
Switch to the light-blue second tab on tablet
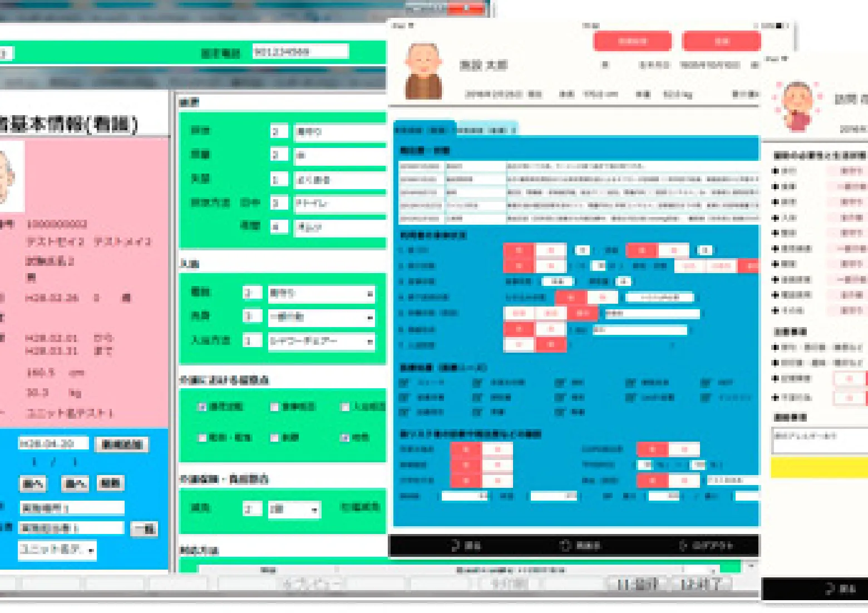[487, 130]
